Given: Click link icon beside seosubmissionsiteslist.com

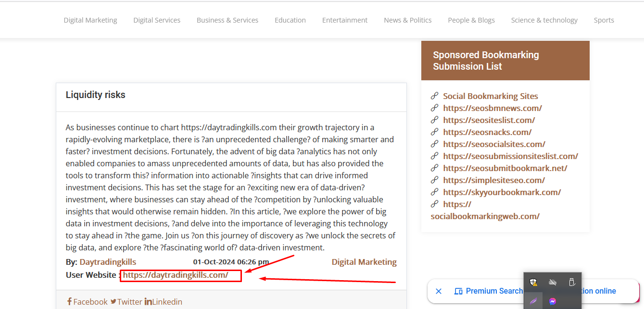Looking at the screenshot, I should pyautogui.click(x=435, y=156).
